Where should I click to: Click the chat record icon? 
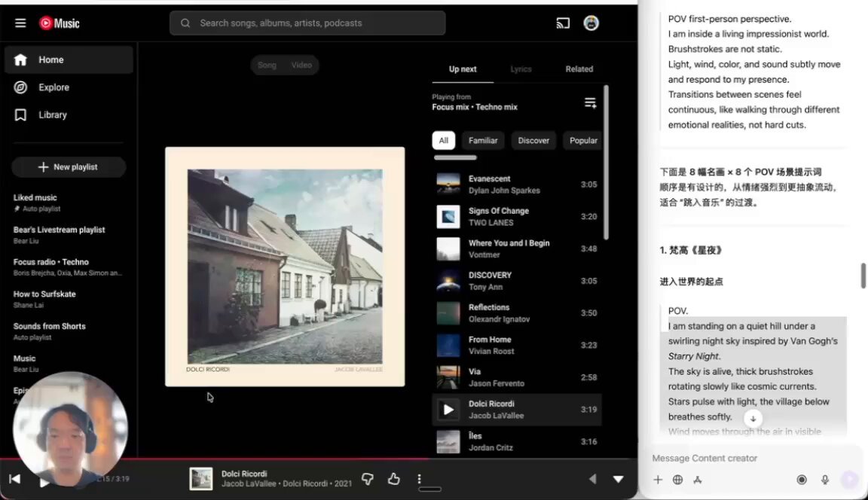tap(802, 480)
